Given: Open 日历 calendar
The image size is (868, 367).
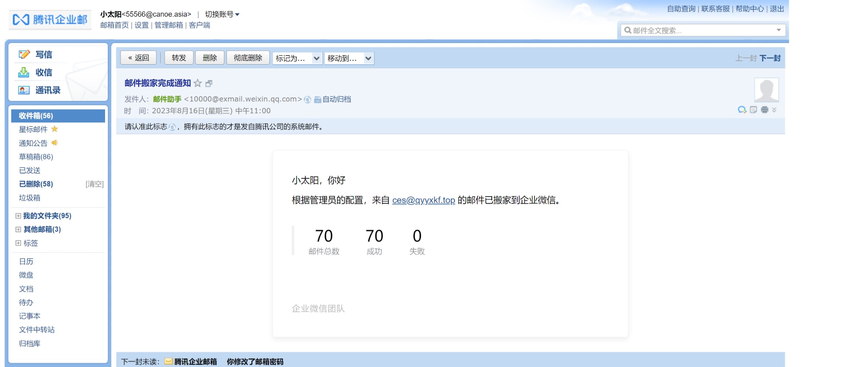Looking at the screenshot, I should (x=26, y=261).
